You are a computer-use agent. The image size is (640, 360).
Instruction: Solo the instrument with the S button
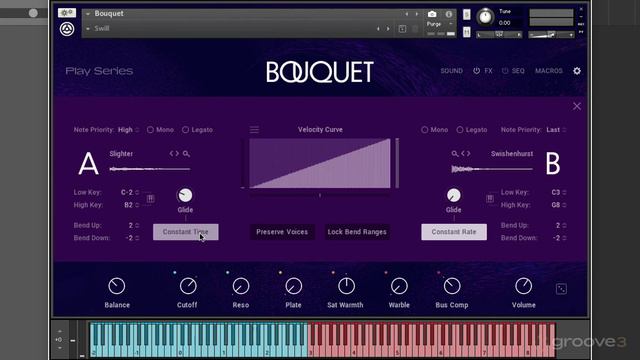467,15
